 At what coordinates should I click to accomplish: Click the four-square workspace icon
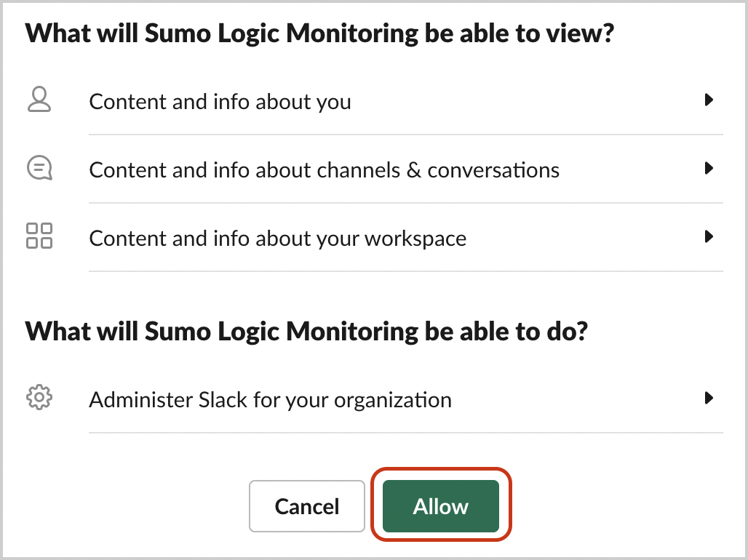[39, 236]
